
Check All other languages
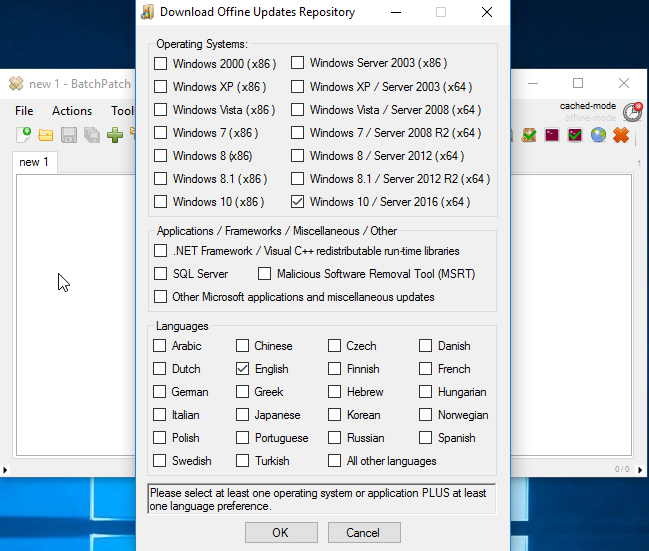pos(334,460)
